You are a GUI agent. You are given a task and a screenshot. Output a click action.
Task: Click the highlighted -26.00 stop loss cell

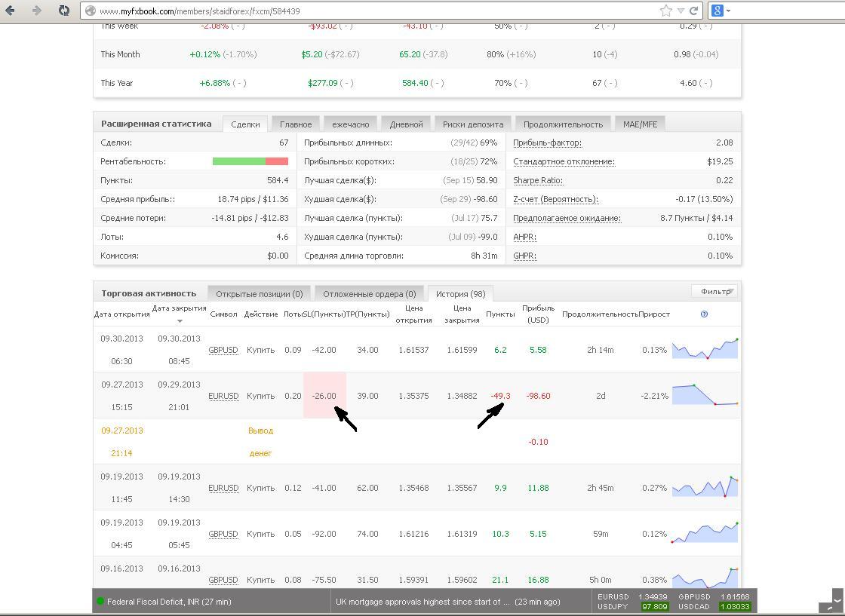click(x=324, y=395)
